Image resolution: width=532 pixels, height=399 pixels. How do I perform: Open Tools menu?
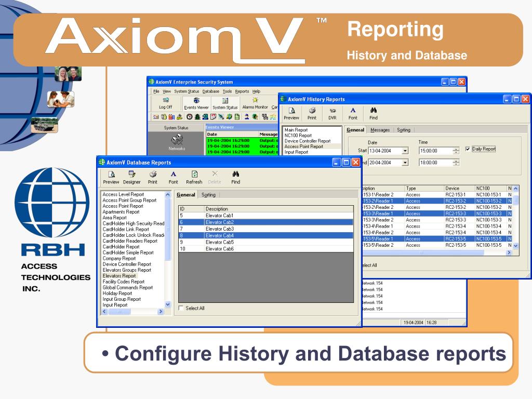point(227,91)
